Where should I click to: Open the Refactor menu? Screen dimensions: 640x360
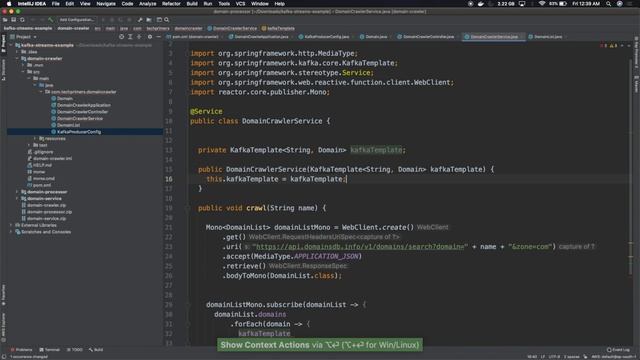(171, 4)
